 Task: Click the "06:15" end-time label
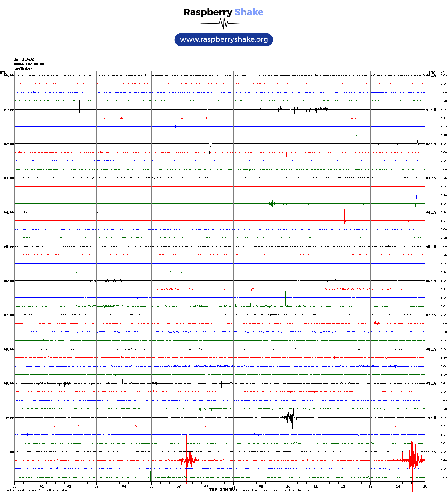click(431, 281)
